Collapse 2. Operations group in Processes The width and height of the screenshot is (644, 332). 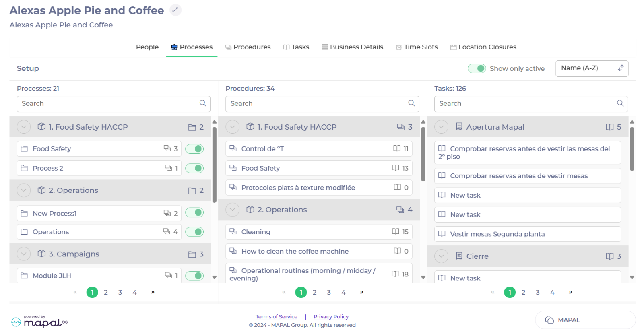coord(24,190)
